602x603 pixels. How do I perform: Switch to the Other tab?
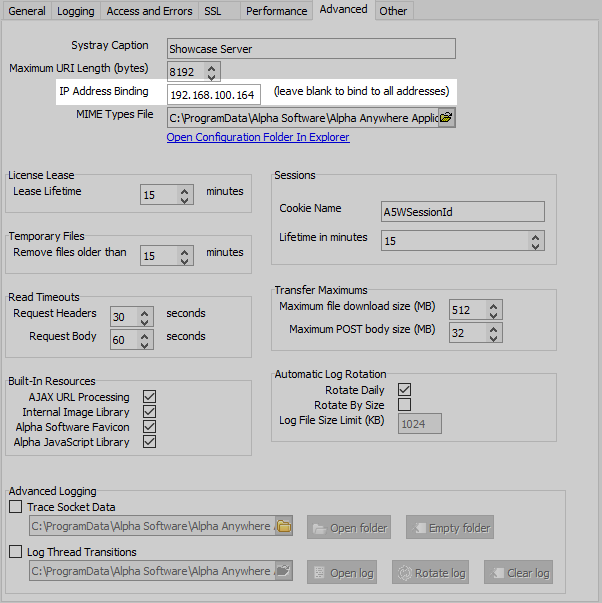(393, 11)
